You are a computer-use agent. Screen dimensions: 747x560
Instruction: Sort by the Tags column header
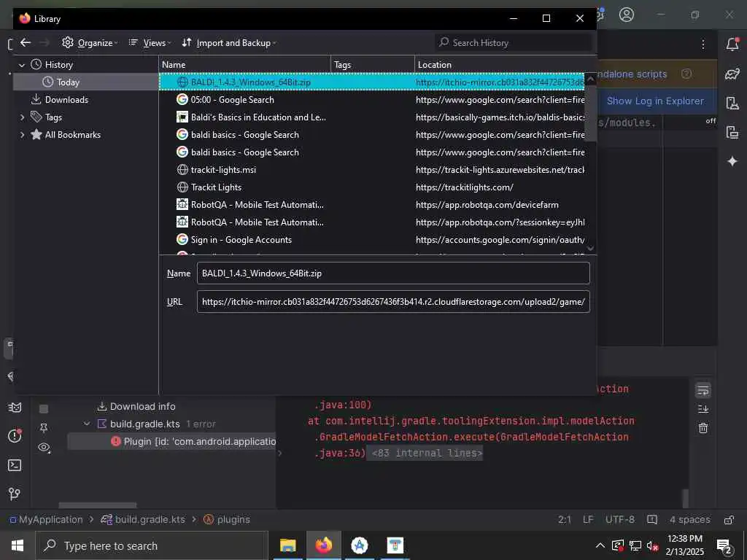(373, 65)
